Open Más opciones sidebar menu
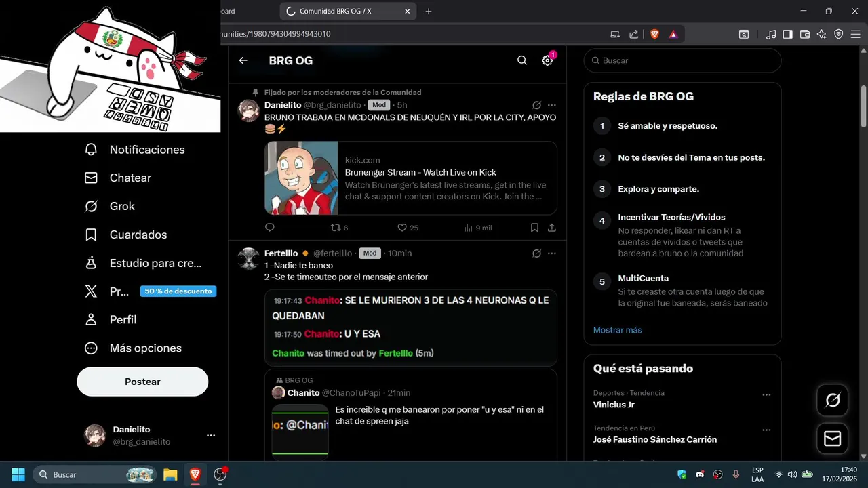 (x=133, y=348)
